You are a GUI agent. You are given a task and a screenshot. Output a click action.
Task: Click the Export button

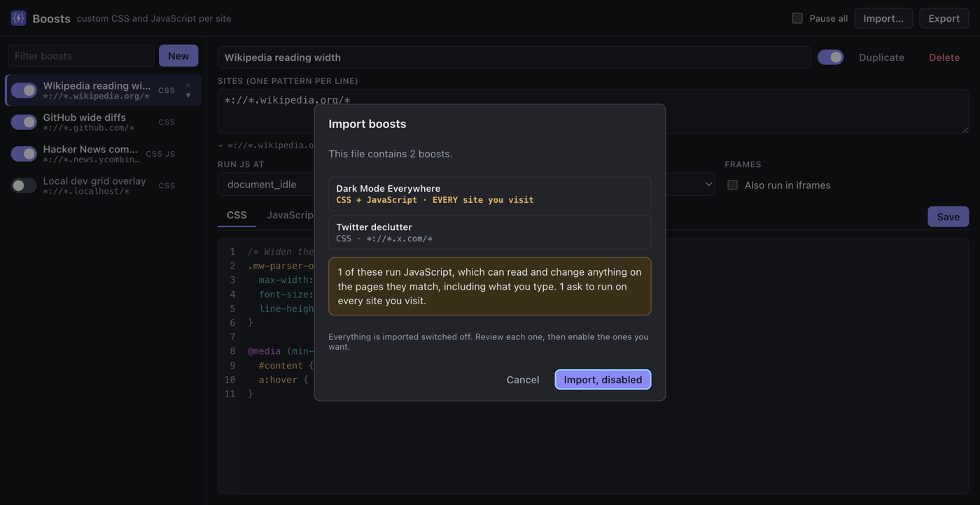(944, 18)
